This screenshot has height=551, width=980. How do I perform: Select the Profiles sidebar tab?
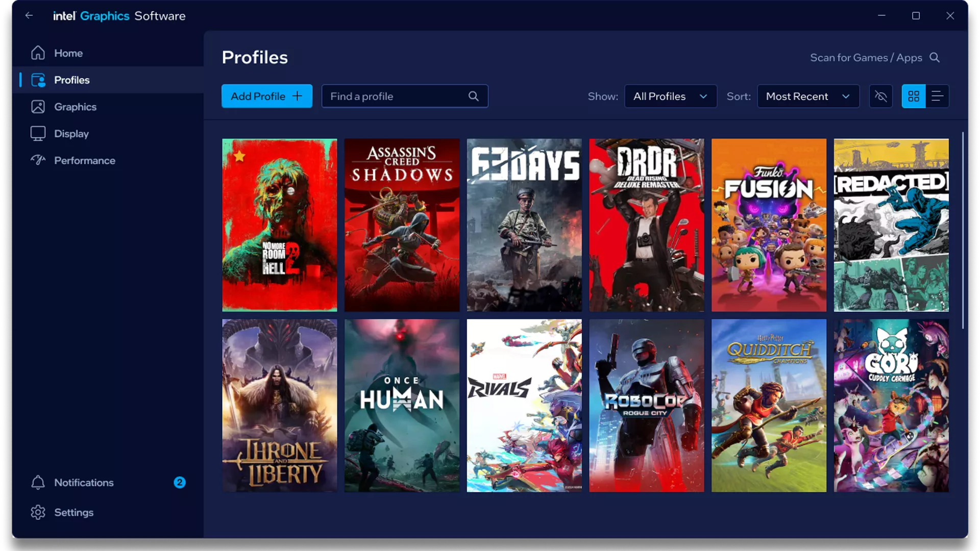pos(71,80)
